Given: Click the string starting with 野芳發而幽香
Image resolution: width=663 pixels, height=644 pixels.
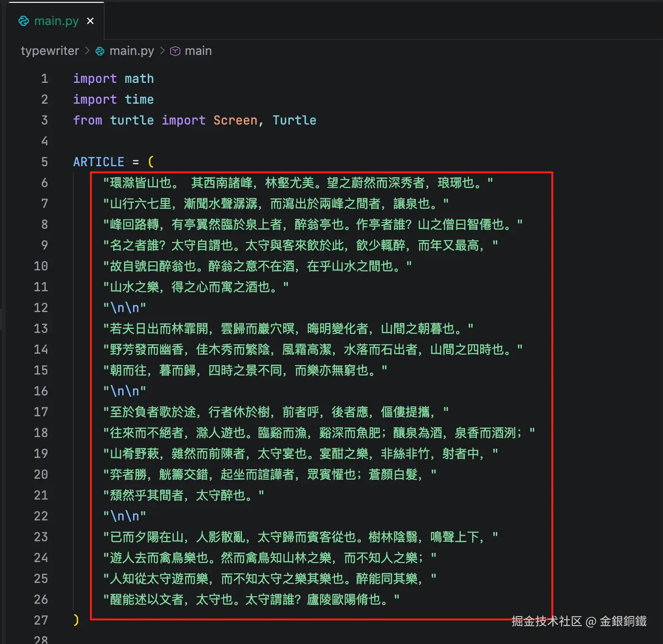Looking at the screenshot, I should tap(313, 349).
